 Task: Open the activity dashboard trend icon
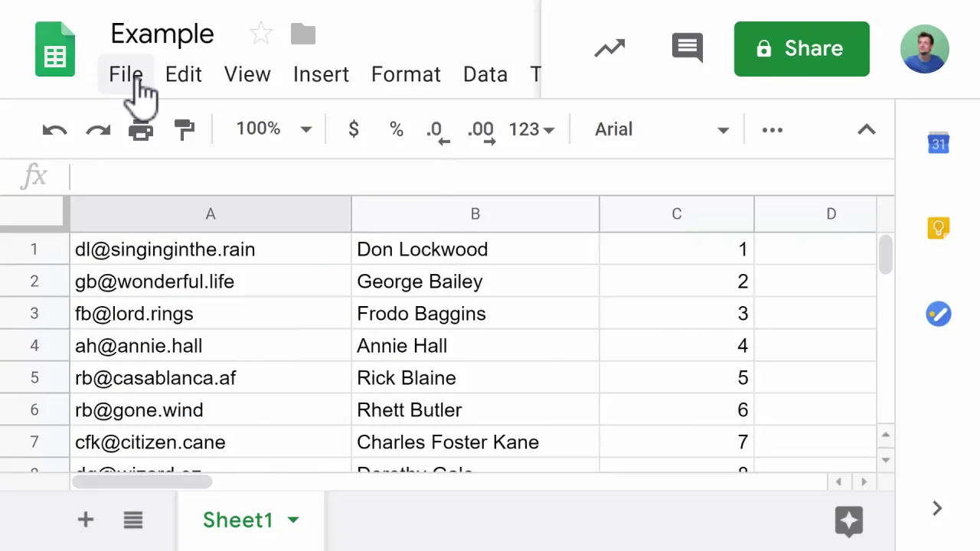pyautogui.click(x=609, y=48)
